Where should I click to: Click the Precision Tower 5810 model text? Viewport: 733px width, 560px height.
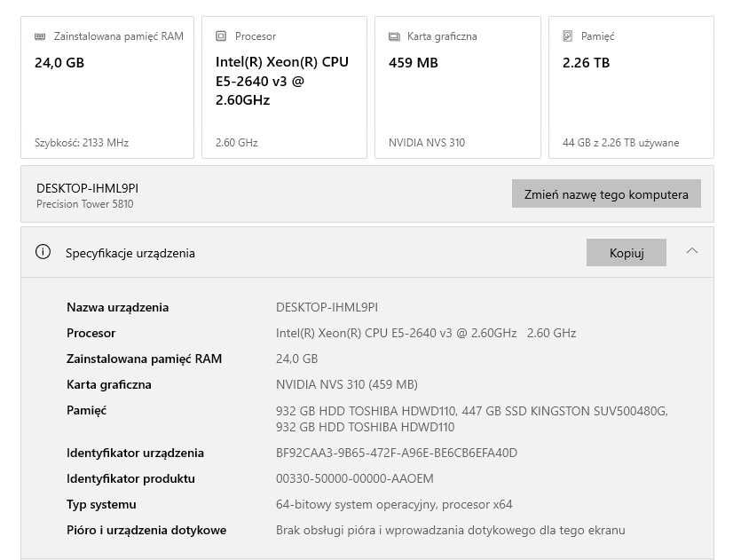point(84,204)
